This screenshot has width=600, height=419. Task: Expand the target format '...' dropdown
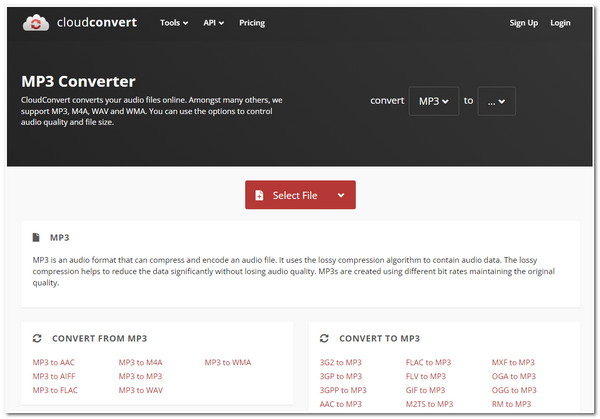(x=496, y=101)
